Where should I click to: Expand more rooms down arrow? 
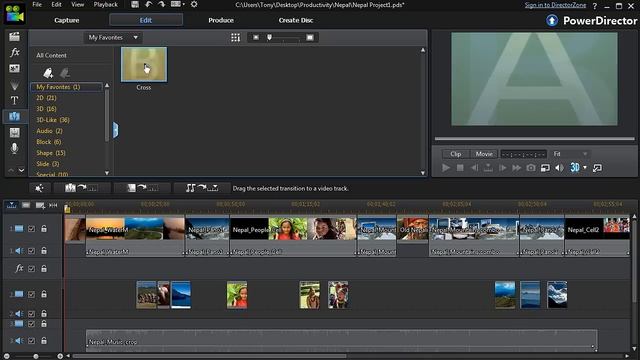pyautogui.click(x=21, y=170)
